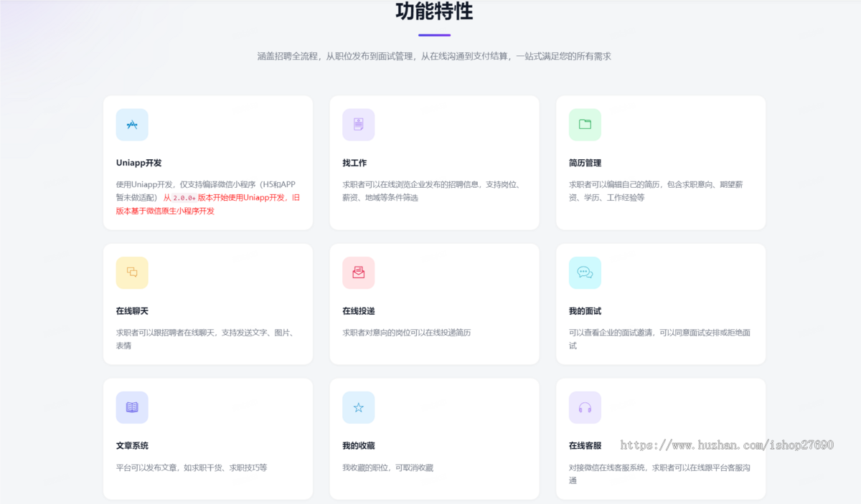
Task: Click the 我的收藏 star icon
Action: pos(358,407)
